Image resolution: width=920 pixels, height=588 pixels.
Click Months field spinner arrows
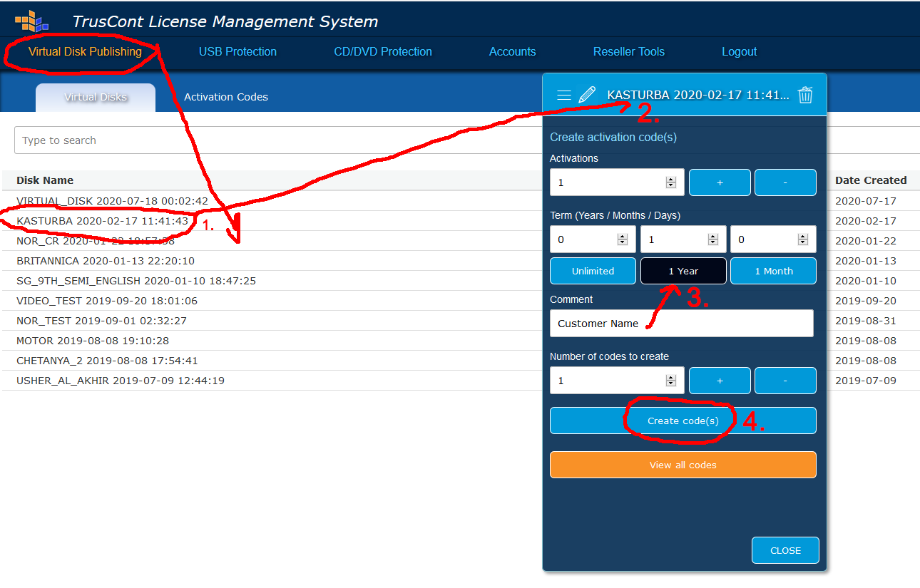coord(713,239)
